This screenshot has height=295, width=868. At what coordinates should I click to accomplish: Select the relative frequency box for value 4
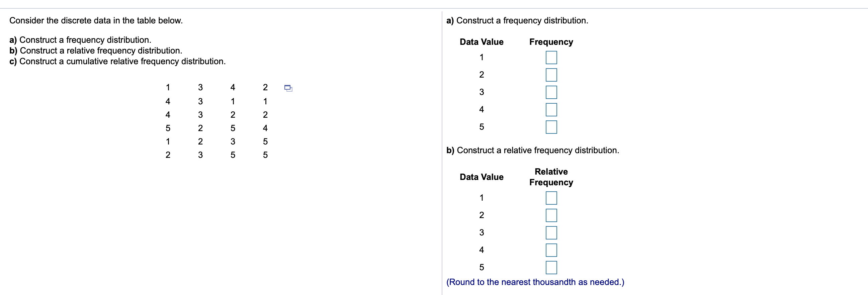[551, 250]
